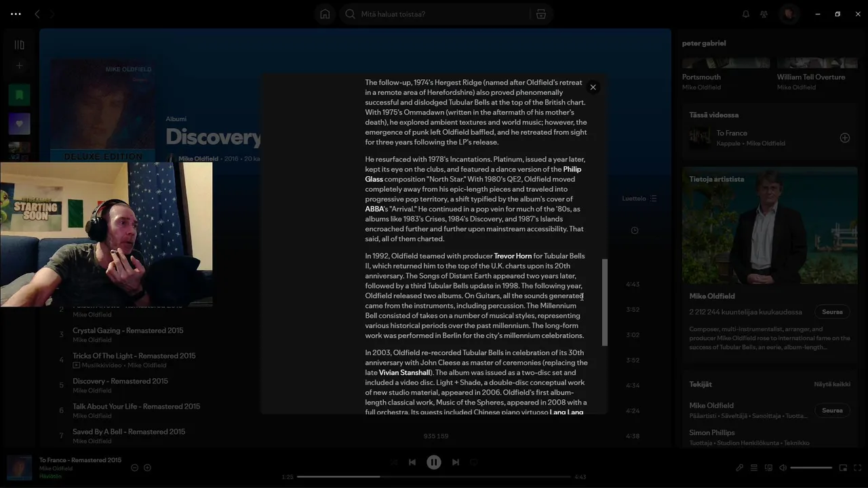
Task: Go forward with the right arrow
Action: (x=52, y=14)
